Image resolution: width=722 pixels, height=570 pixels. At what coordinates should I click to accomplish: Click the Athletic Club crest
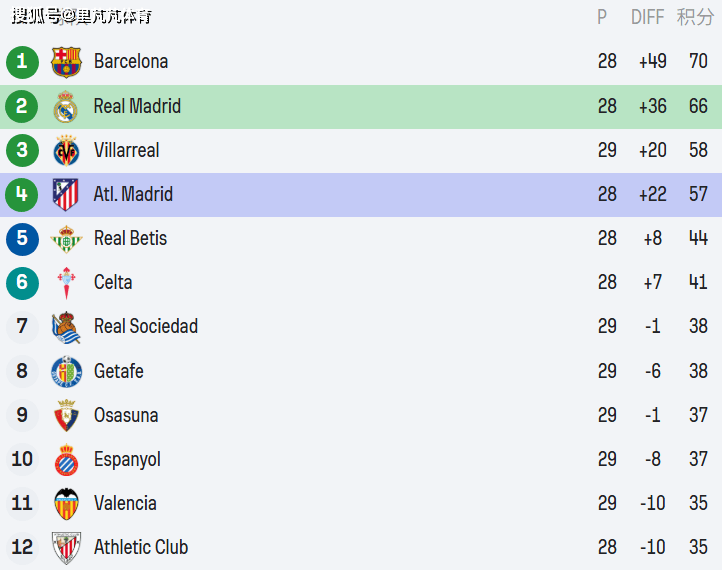click(x=66, y=547)
